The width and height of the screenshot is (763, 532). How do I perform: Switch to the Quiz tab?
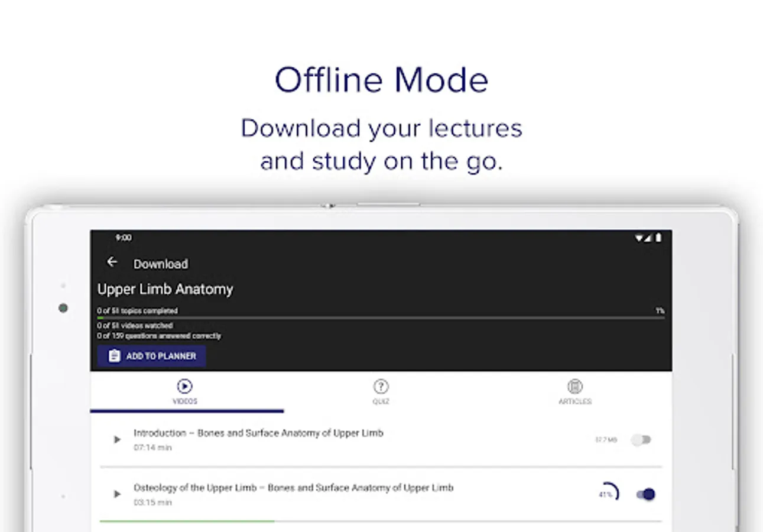tap(381, 392)
